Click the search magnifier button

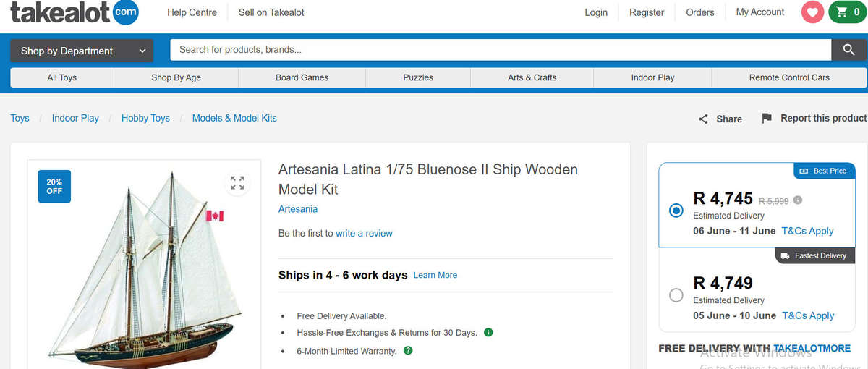[848, 50]
